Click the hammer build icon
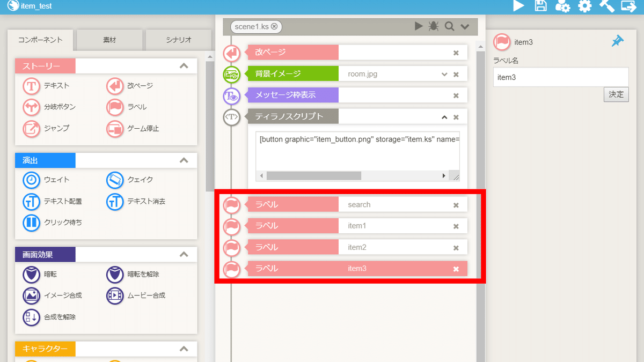 pos(606,6)
